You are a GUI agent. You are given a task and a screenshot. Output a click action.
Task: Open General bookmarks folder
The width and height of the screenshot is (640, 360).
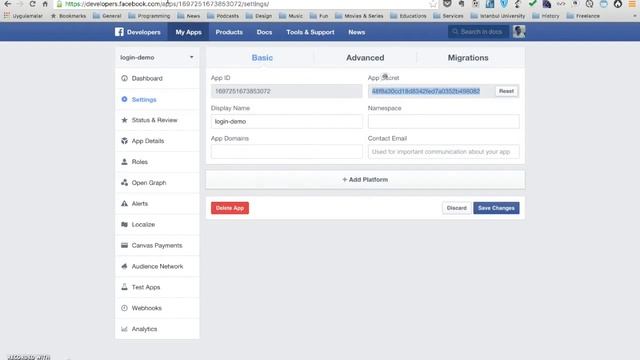(x=107, y=16)
